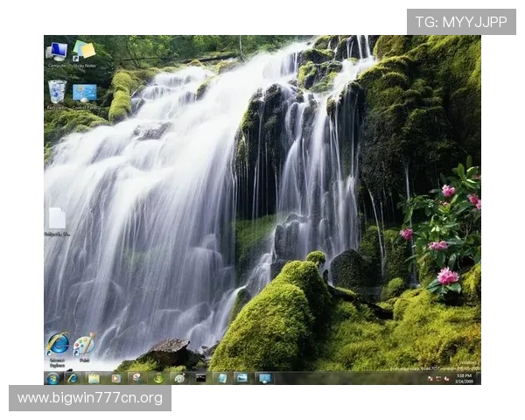Launch Paint from the desktop shortcut
Screen dimensions: 525x420
[x=84, y=346]
